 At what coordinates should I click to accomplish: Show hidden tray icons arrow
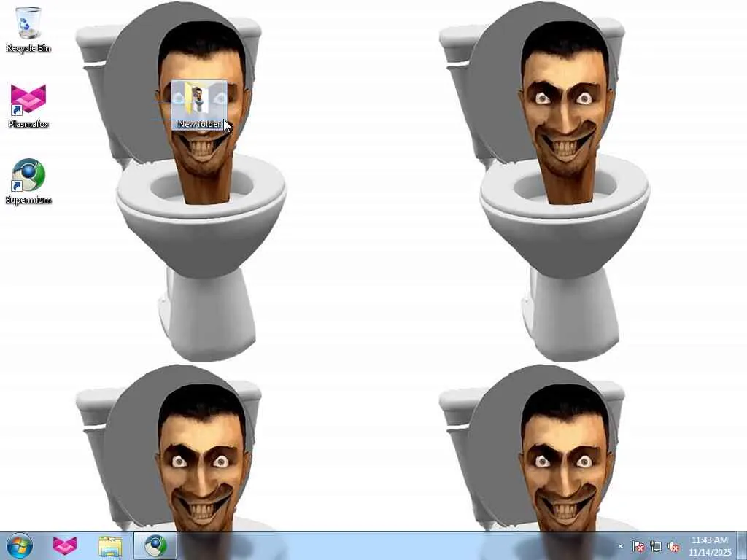coord(620,547)
